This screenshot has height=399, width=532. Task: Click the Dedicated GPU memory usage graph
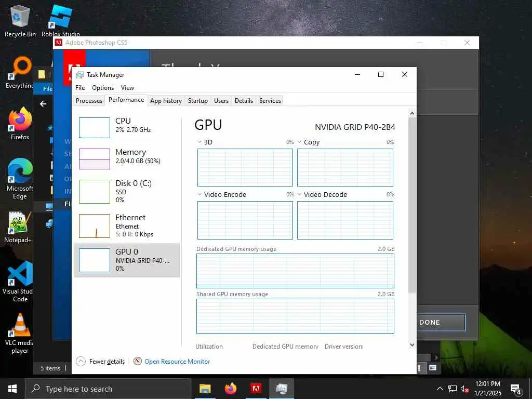click(295, 271)
